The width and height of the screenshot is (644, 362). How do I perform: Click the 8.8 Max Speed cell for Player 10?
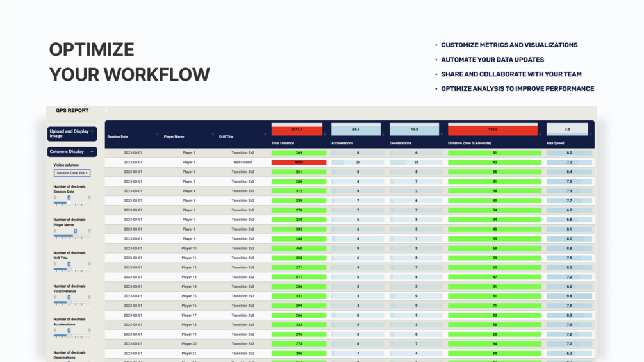(569, 249)
